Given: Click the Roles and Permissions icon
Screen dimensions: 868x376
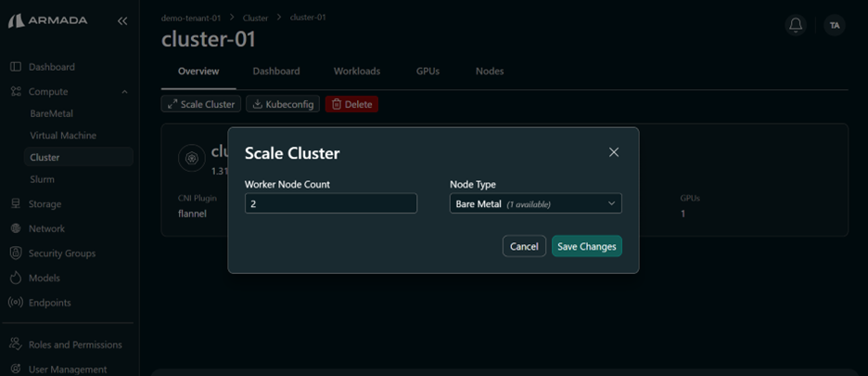Looking at the screenshot, I should coord(16,344).
